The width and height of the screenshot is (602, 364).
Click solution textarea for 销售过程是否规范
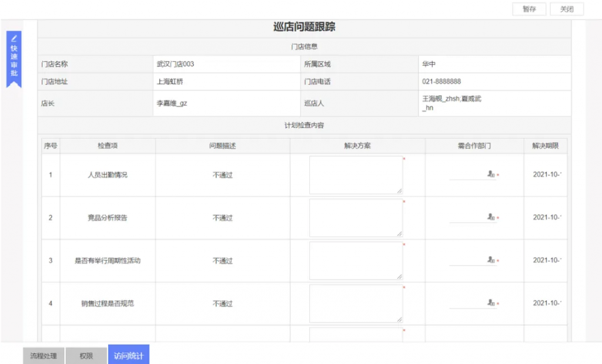click(356, 304)
